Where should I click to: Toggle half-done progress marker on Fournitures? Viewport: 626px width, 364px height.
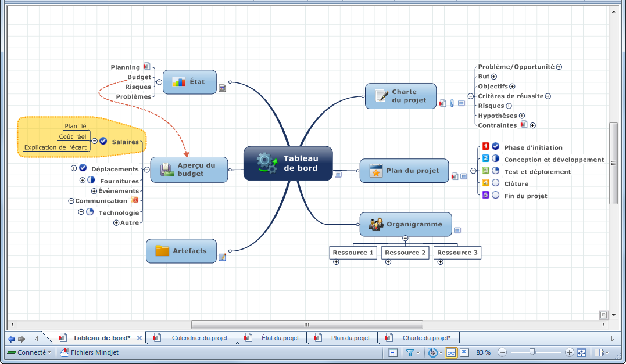click(x=91, y=181)
